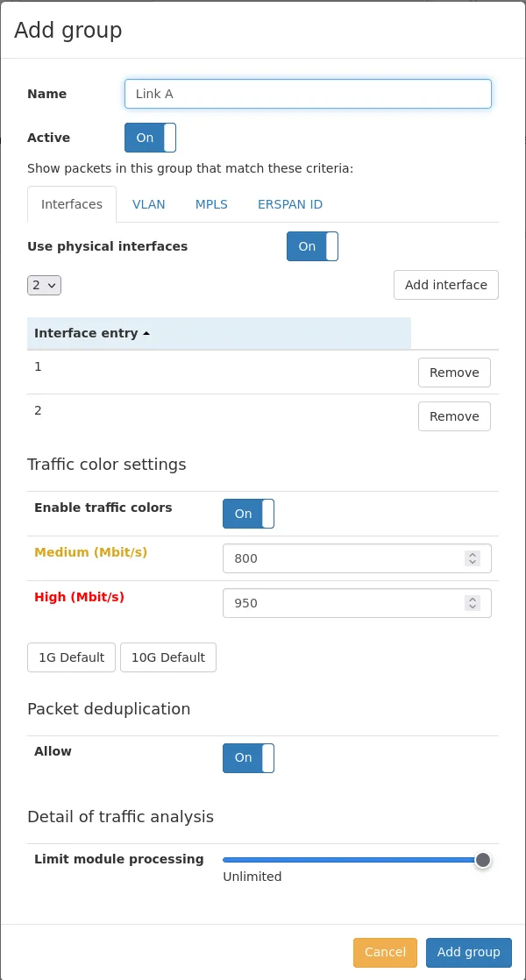Click the Limit module processing slider handle
Viewport: 526px width, 980px height.
click(x=482, y=860)
